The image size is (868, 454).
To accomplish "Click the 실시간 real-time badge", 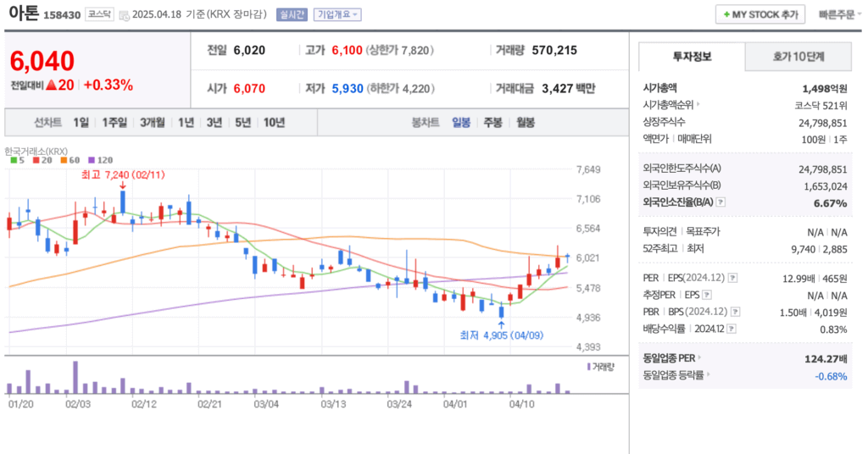I will point(292,14).
